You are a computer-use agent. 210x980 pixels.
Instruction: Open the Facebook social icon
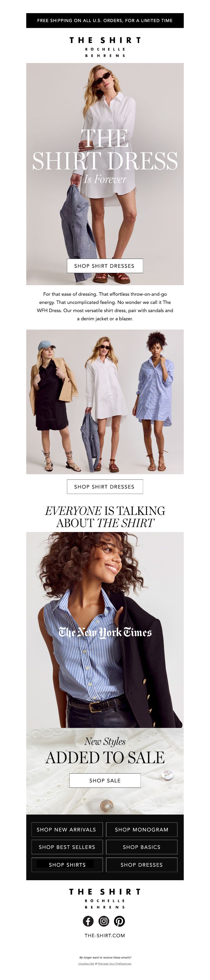88,921
